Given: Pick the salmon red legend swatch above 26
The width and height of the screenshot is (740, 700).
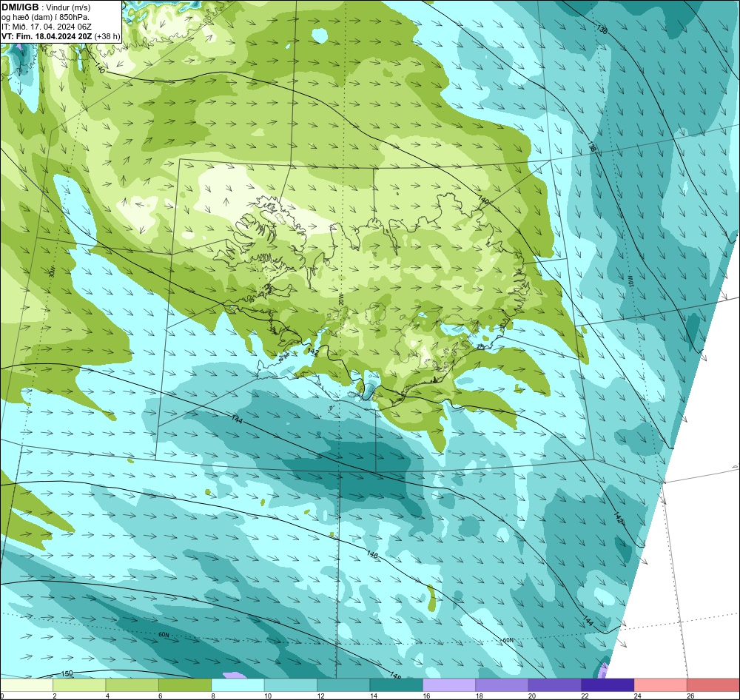Looking at the screenshot, I should [713, 685].
